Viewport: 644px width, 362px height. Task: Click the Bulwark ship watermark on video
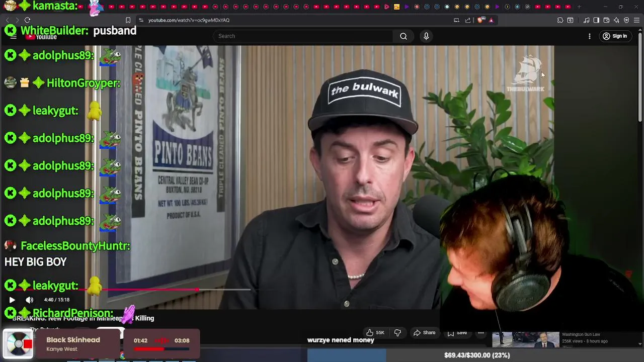[526, 73]
